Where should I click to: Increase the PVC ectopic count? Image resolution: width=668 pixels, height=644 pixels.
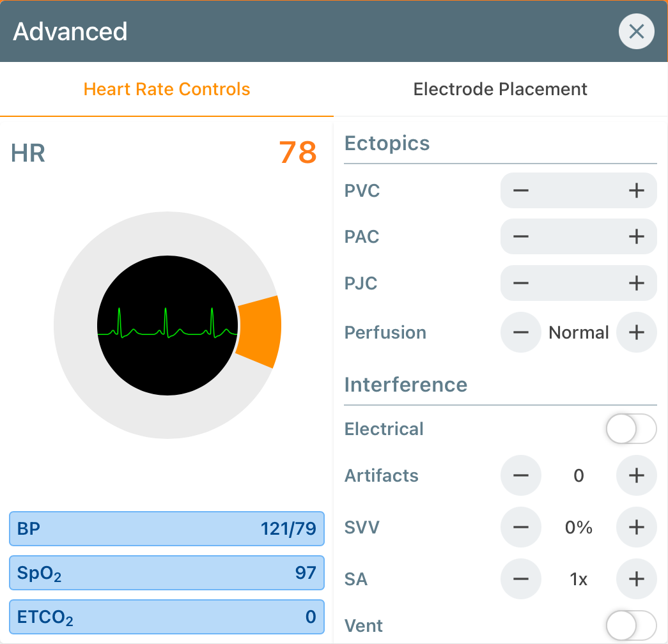point(636,190)
